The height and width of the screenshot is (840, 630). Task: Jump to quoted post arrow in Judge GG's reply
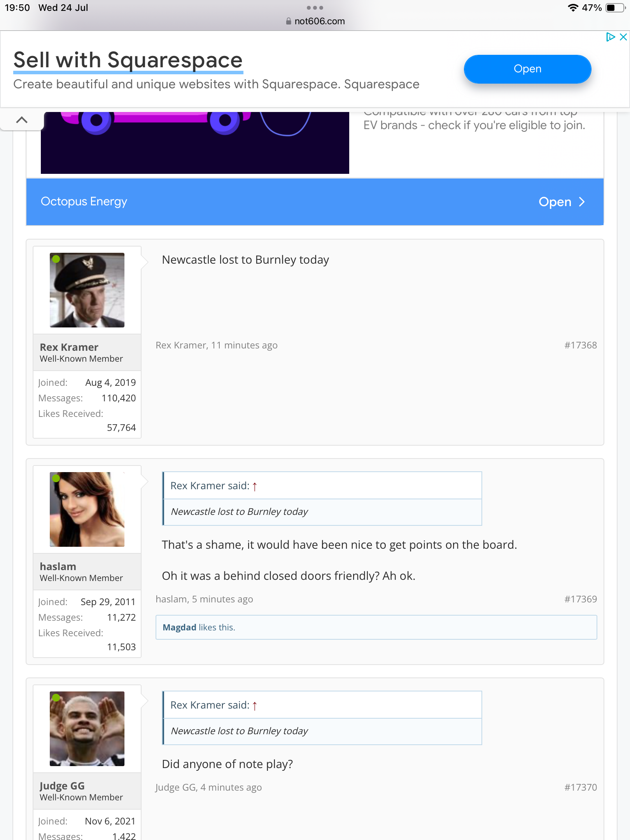coord(255,706)
